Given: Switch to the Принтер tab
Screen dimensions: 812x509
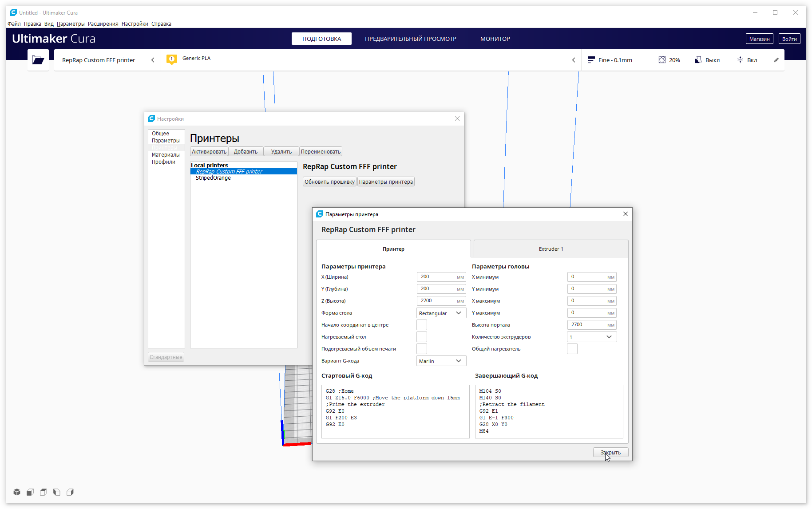Looking at the screenshot, I should [x=393, y=249].
